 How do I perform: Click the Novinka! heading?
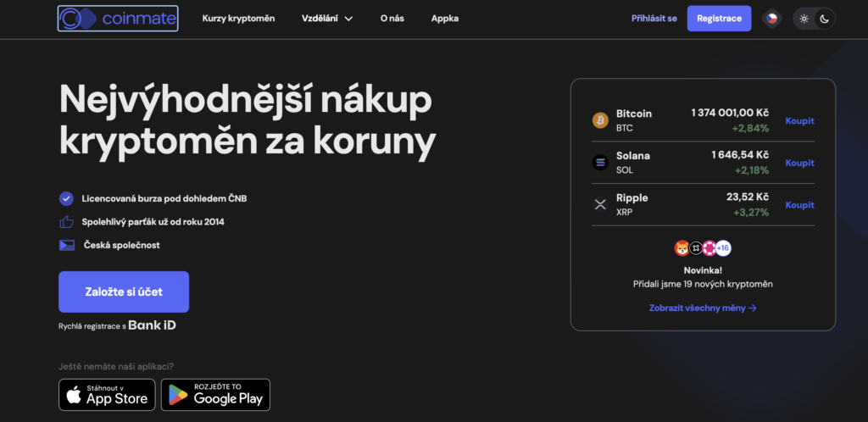tap(703, 270)
